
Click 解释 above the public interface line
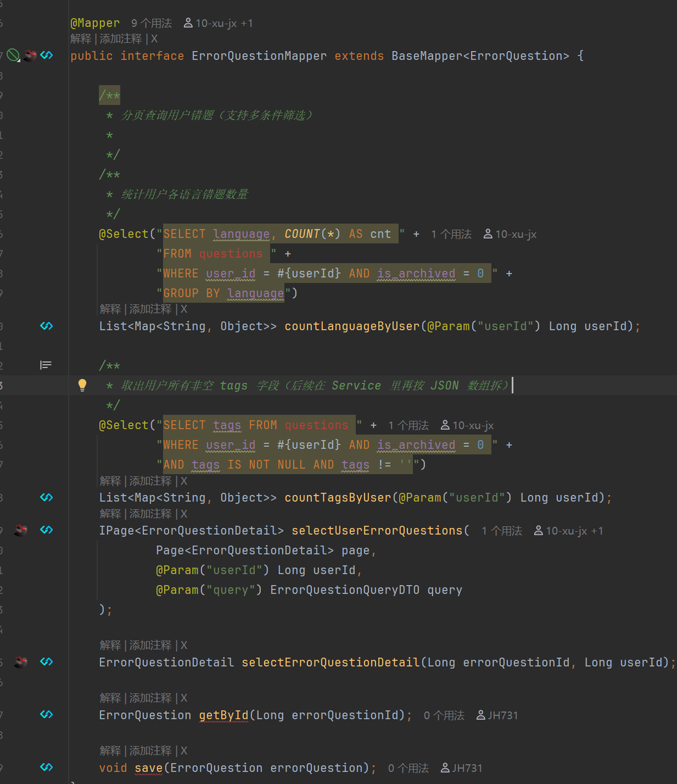[81, 39]
